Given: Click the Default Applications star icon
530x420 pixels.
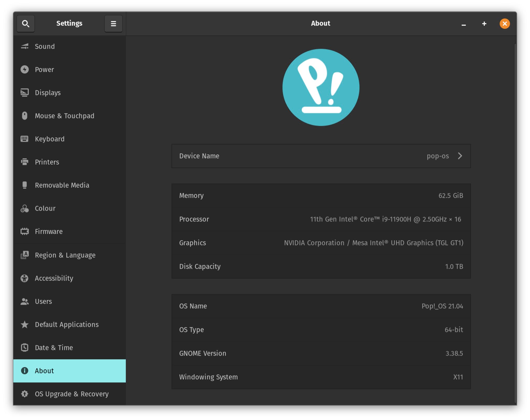Looking at the screenshot, I should tap(25, 324).
